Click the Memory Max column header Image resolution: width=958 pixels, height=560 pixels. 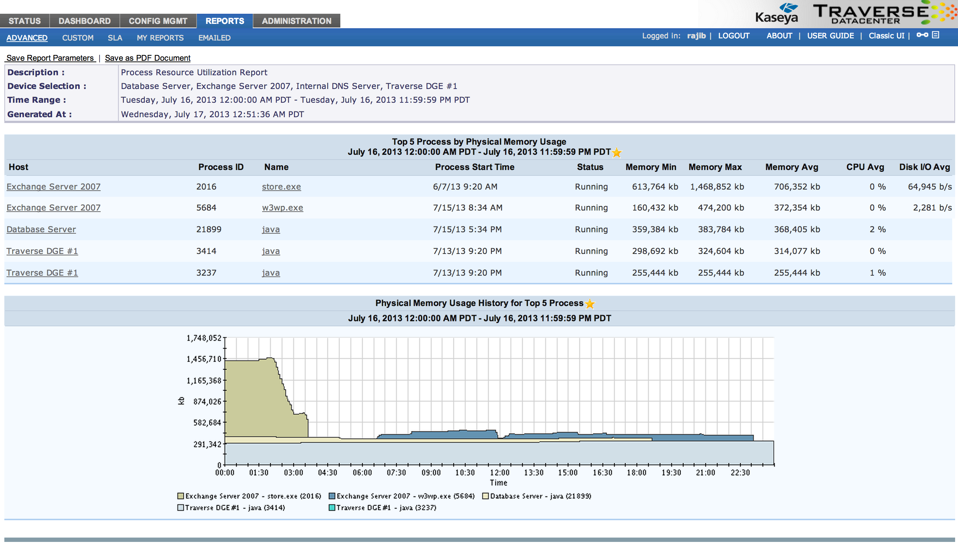[x=715, y=167]
